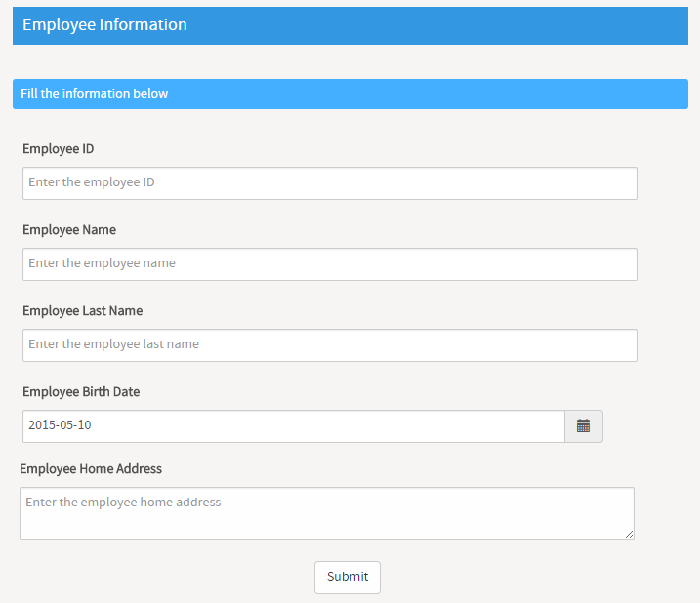The image size is (700, 603).
Task: Click 'Enter the employee last name' placeholder
Action: pyautogui.click(x=114, y=344)
